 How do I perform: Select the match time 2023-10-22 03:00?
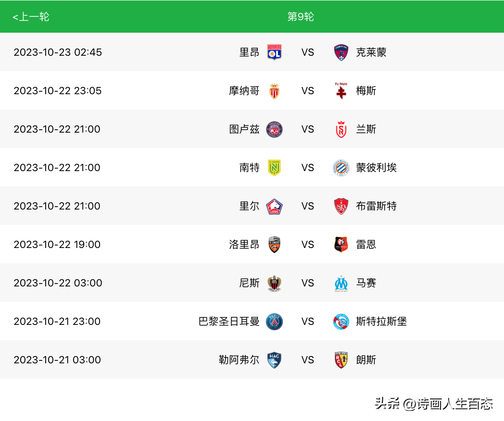[x=58, y=283]
